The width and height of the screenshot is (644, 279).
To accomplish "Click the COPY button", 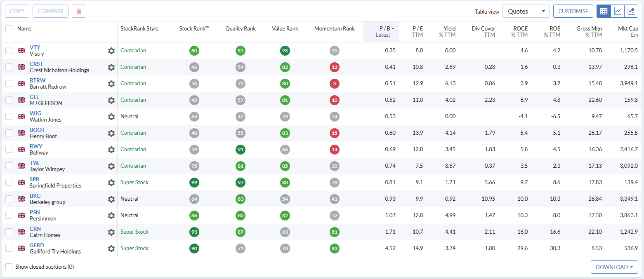I will click(x=17, y=11).
